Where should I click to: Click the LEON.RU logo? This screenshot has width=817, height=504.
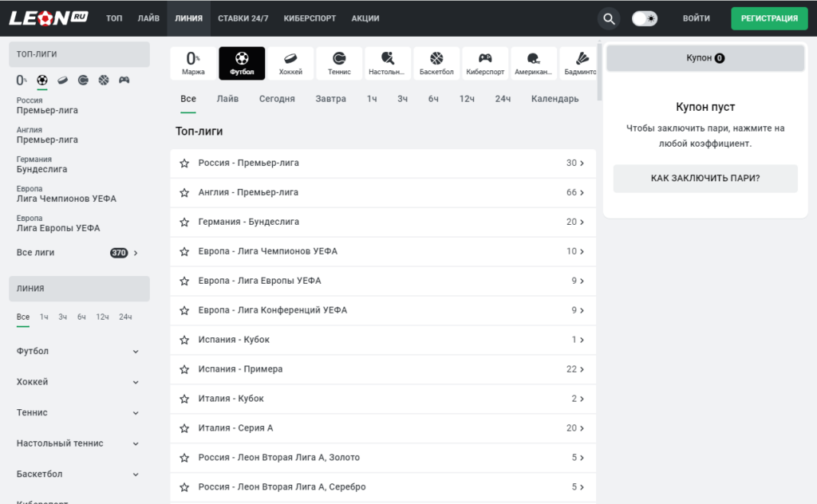[x=49, y=18]
